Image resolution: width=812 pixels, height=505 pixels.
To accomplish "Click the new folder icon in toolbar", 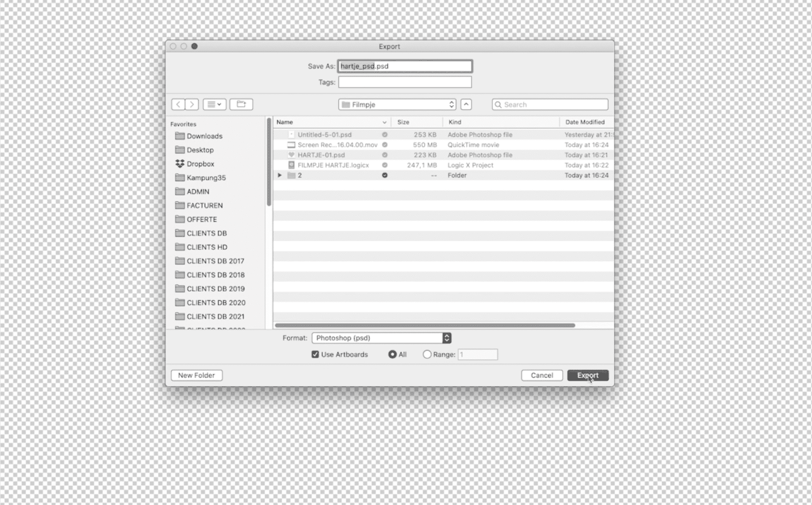I will 241,104.
